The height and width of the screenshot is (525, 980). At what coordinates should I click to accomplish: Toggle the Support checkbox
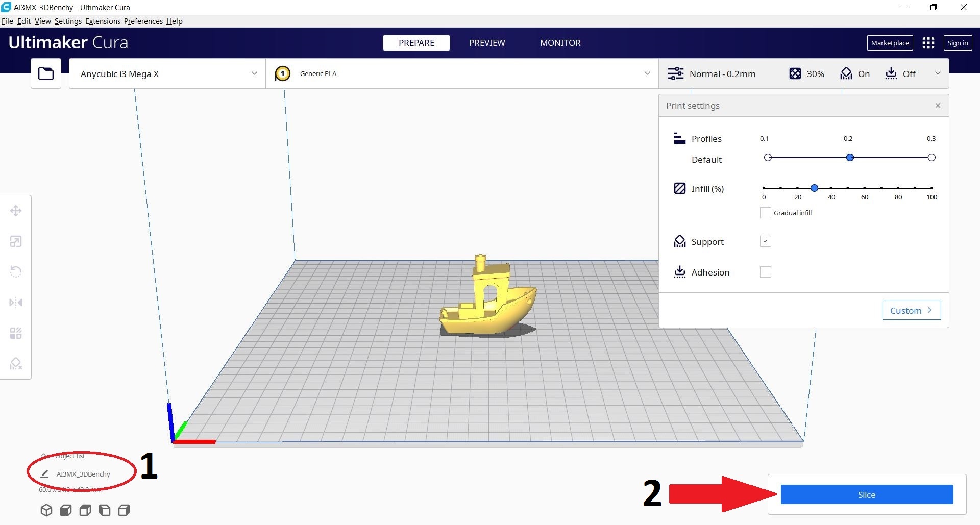click(765, 241)
